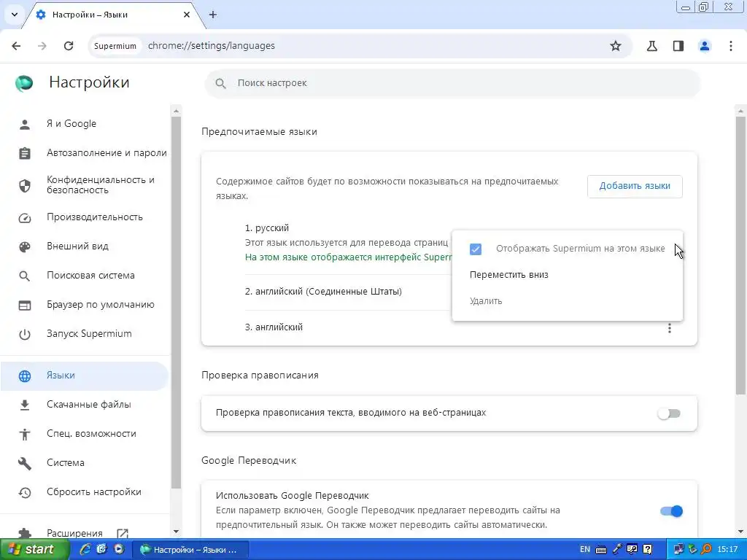Click the magnifier icon in settings search
The height and width of the screenshot is (560, 747).
(x=220, y=83)
